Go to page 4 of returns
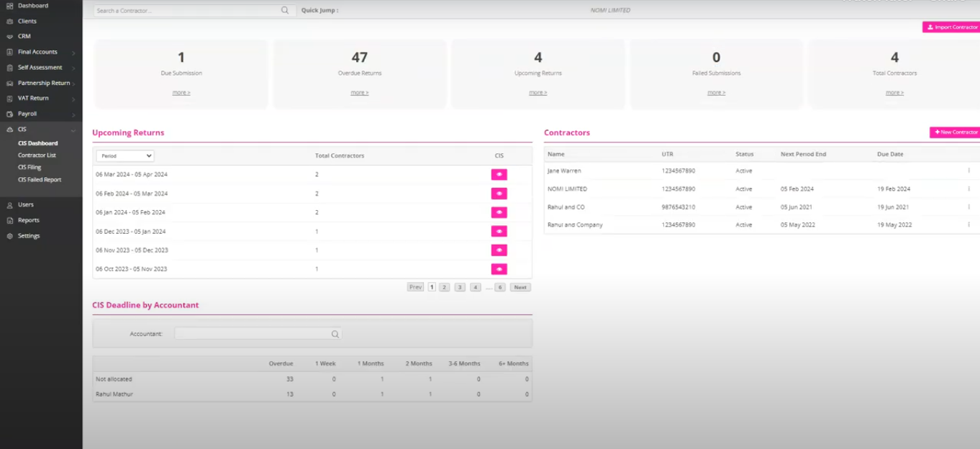 [x=476, y=287]
